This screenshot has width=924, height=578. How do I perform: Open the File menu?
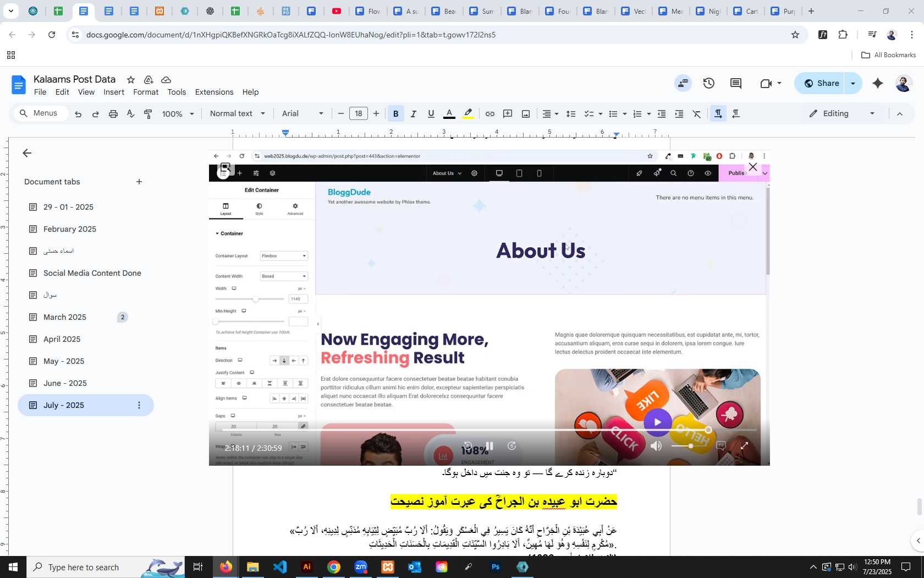click(x=40, y=92)
